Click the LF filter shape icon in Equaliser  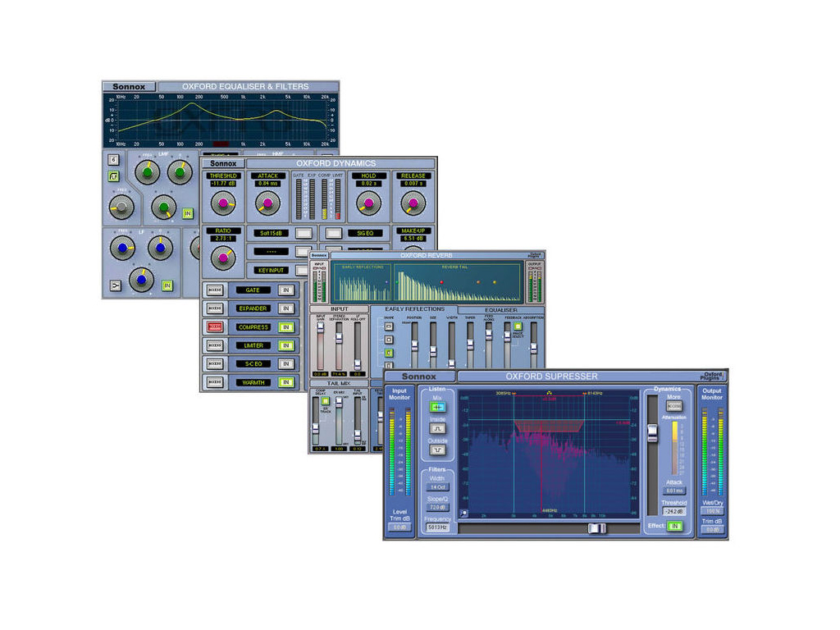(116, 286)
